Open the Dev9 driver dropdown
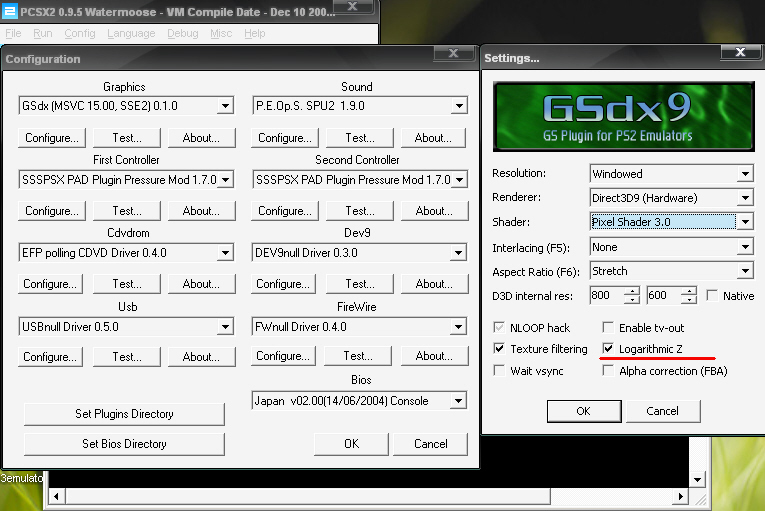The width and height of the screenshot is (765, 511). [x=458, y=253]
